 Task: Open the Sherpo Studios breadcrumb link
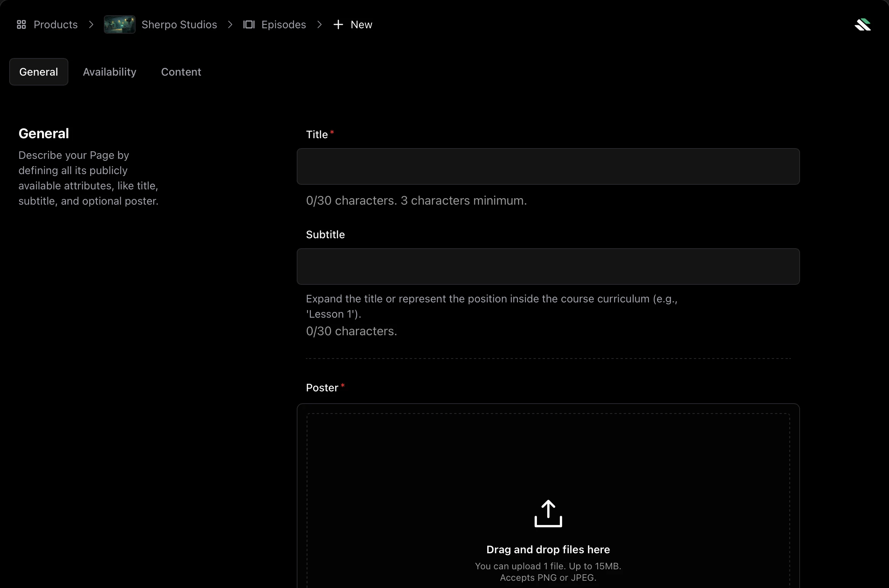point(179,24)
